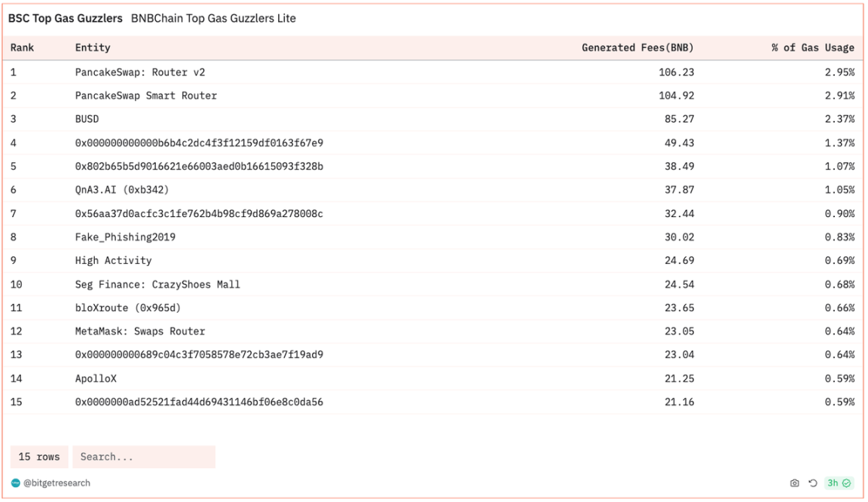Click the 3h freshness status badge
Screen dimensions: 868x502
(x=839, y=483)
